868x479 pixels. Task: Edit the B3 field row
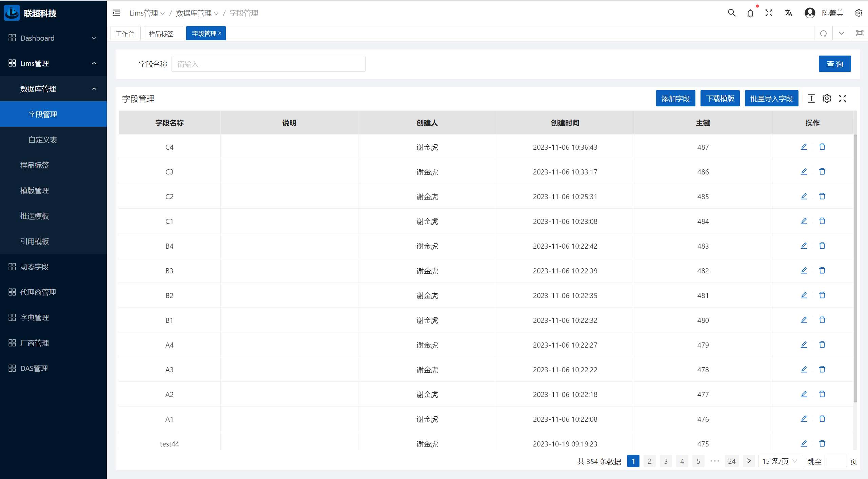(x=804, y=270)
